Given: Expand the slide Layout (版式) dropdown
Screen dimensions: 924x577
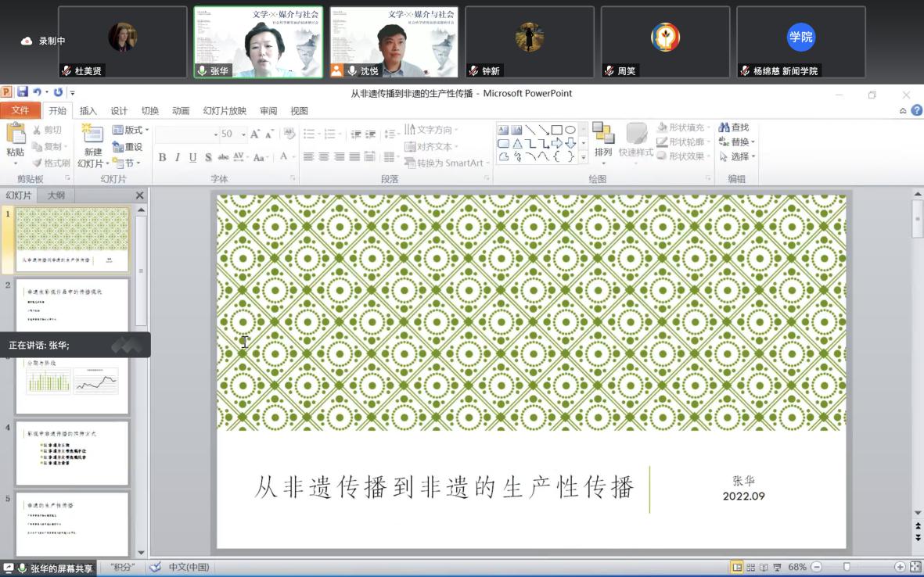Looking at the screenshot, I should coord(130,130).
